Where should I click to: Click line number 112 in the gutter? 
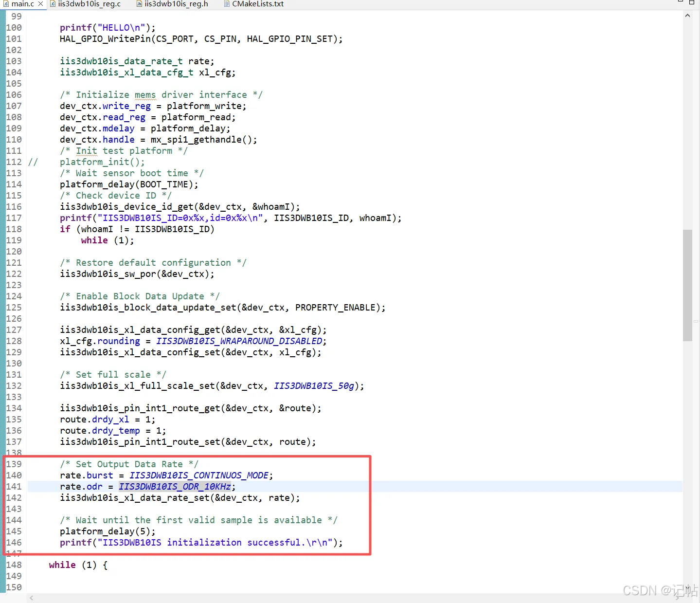point(14,162)
